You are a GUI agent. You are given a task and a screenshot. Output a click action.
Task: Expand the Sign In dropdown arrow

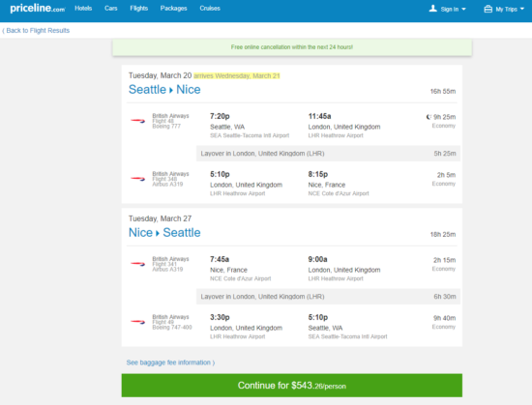463,9
